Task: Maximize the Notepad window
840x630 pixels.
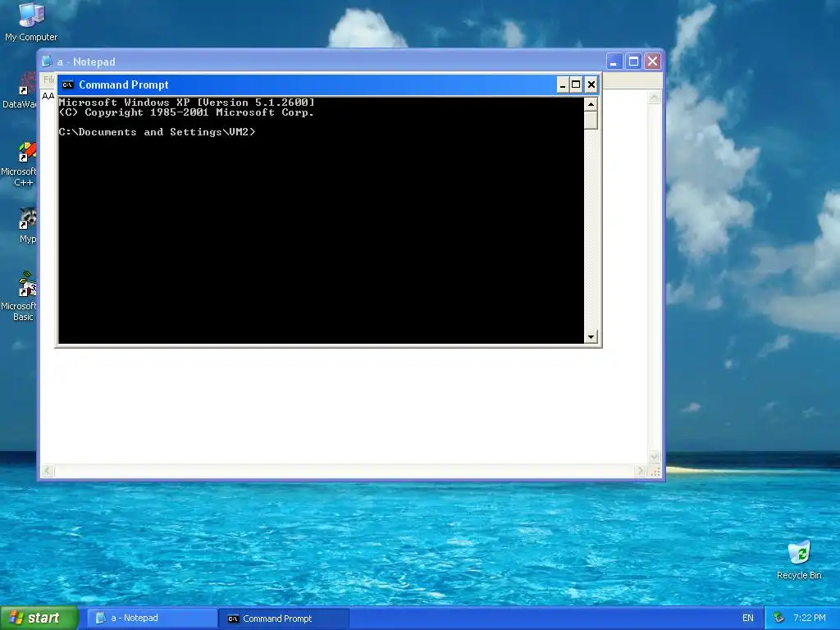Action: pos(633,62)
